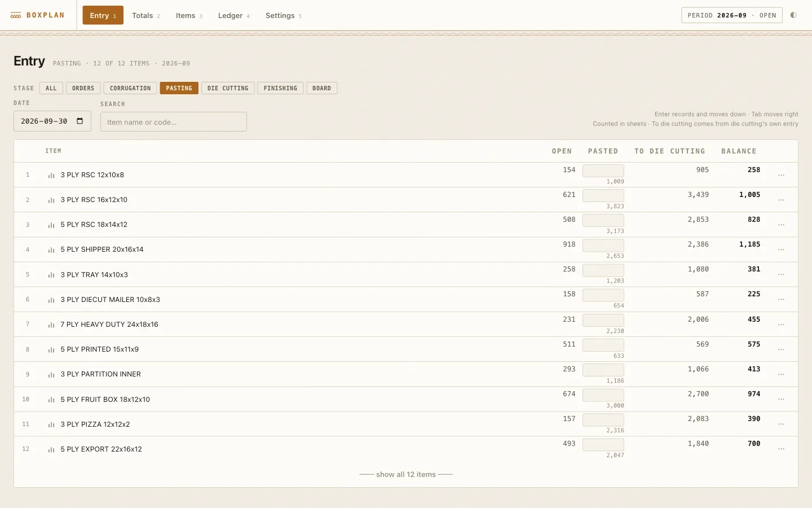
Task: Open chart icon for 5 PLY PRINTED 15x11x9
Action: (x=51, y=350)
